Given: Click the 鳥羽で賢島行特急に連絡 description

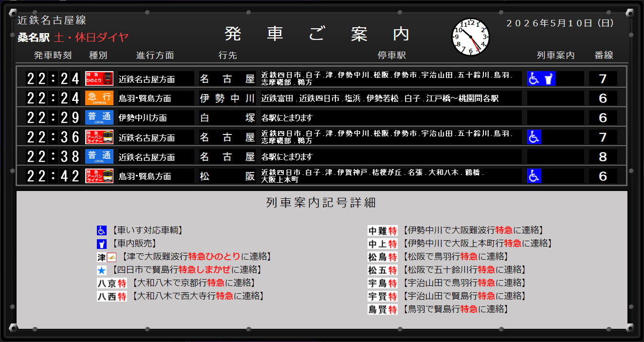Looking at the screenshot, I should [x=455, y=309].
